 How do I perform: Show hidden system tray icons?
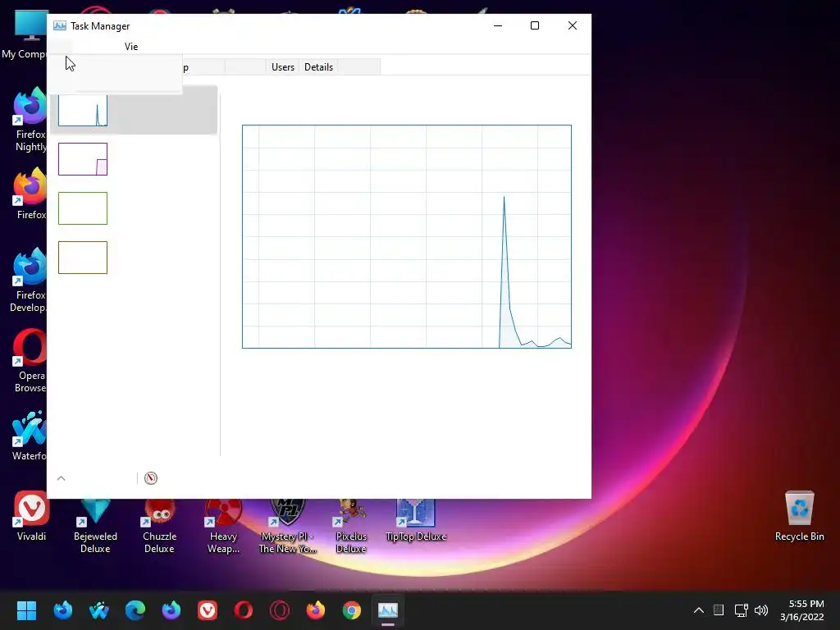[699, 610]
